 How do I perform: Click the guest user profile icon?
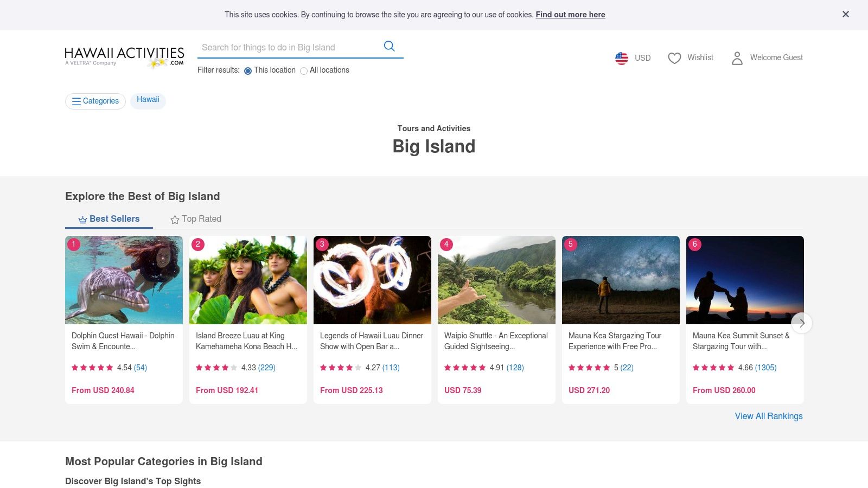click(737, 58)
